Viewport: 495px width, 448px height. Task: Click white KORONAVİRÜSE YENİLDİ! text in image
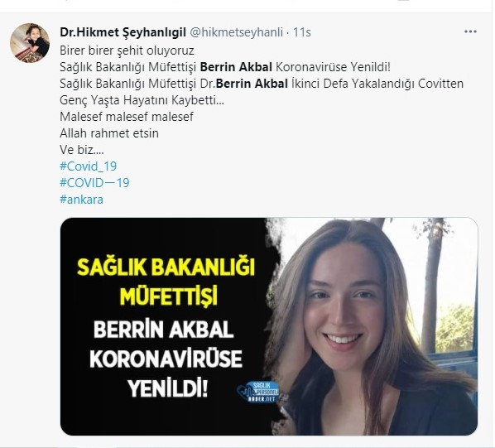pos(166,374)
